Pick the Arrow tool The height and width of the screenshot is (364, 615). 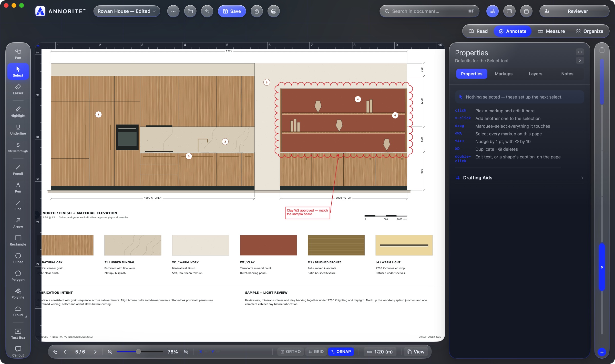click(18, 222)
